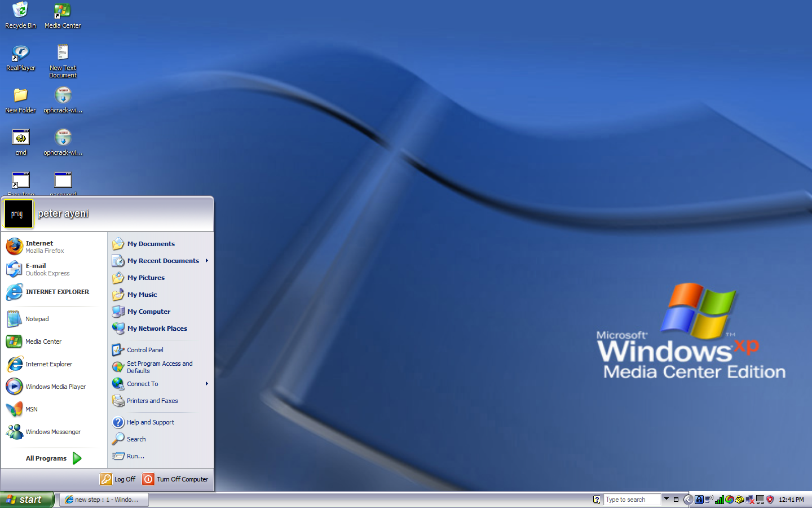Open Set Program Access and Defaults
Viewport: 812px width, 508px height.
(161, 367)
